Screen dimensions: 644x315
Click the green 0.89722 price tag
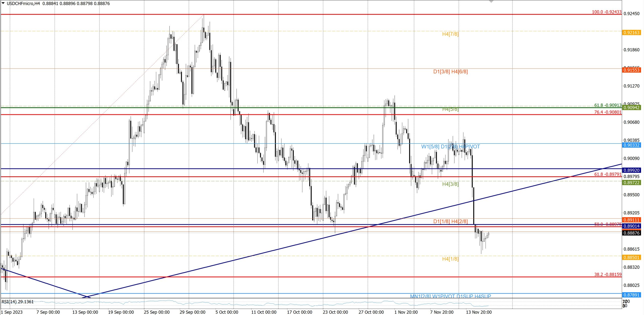point(631,183)
